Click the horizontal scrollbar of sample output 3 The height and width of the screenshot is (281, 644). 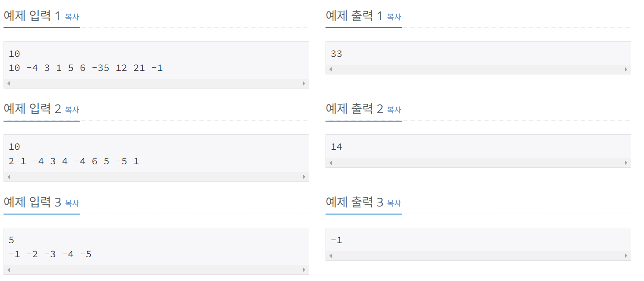tap(478, 255)
